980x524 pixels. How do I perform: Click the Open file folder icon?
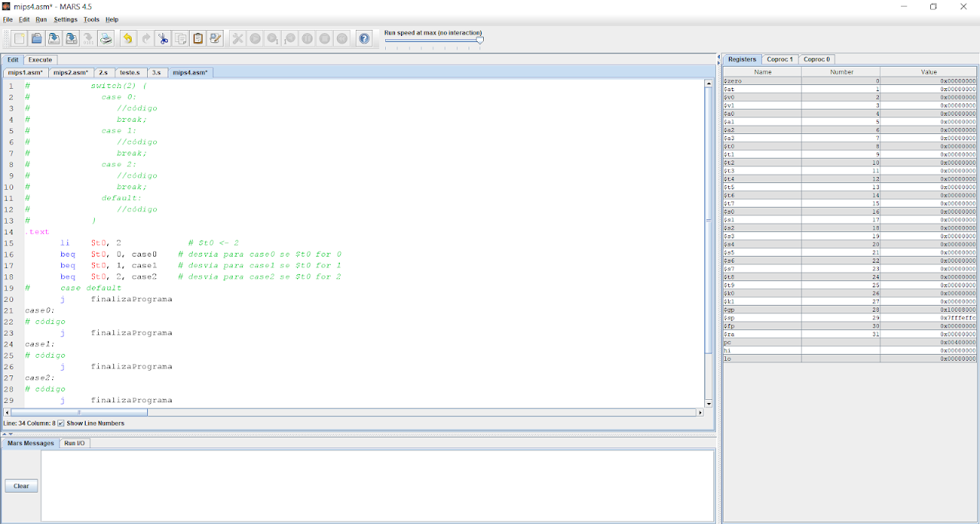pyautogui.click(x=37, y=38)
